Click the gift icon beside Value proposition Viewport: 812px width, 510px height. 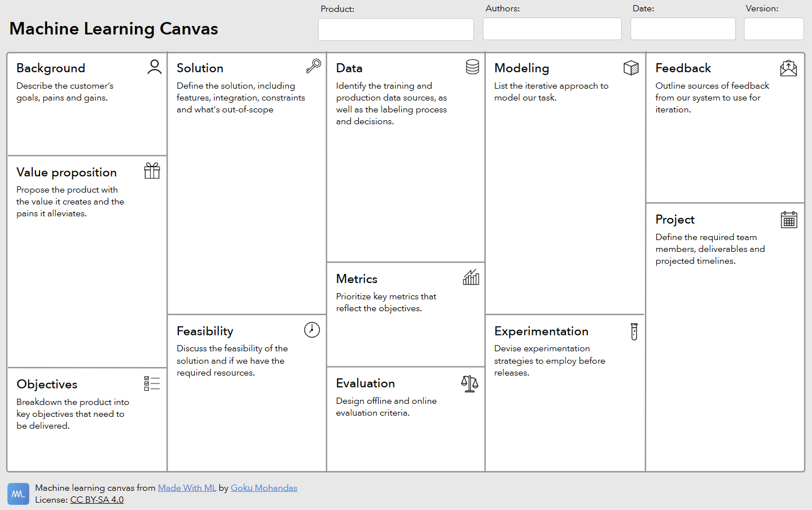click(x=152, y=171)
